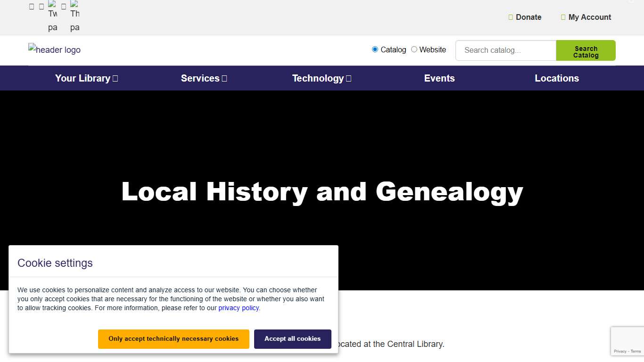Click the YouTube social media icon

click(x=63, y=6)
